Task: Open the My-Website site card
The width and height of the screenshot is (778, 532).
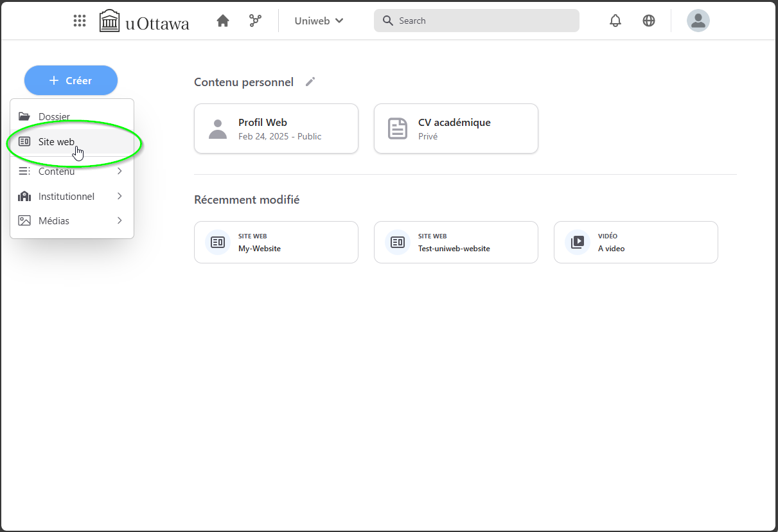Action: tap(276, 242)
